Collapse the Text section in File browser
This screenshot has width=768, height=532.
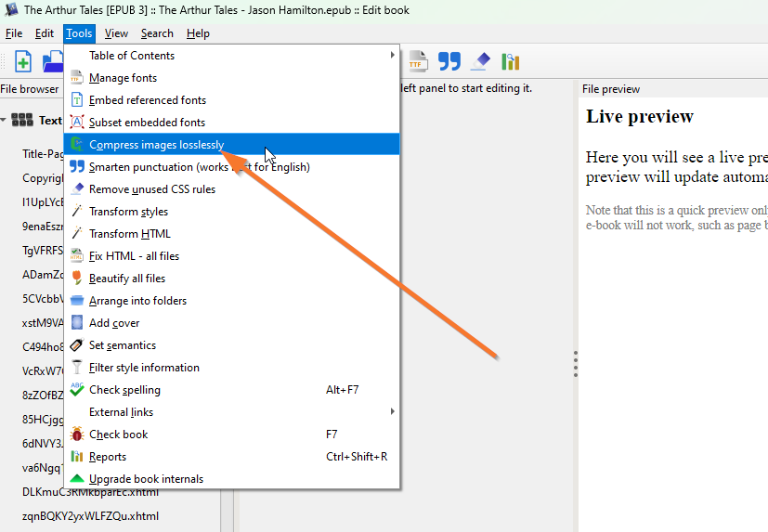4,120
